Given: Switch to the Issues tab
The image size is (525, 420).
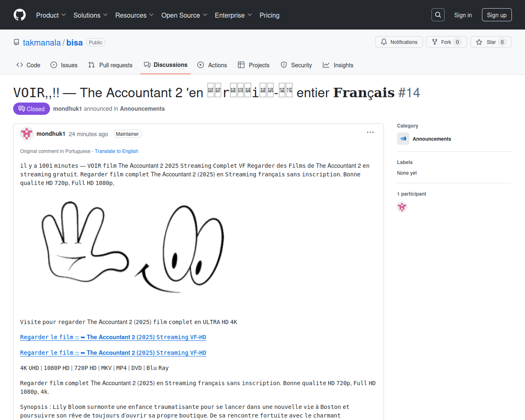Looking at the screenshot, I should [x=64, y=65].
